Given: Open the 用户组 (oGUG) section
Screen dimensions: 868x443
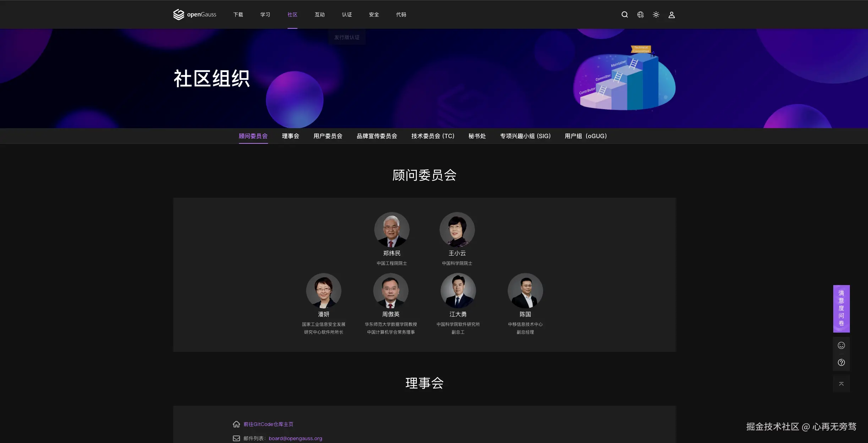Looking at the screenshot, I should pos(585,136).
